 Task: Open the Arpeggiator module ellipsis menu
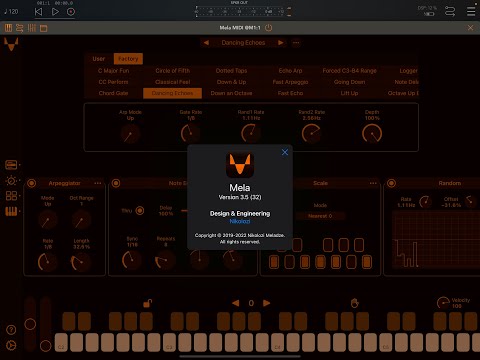click(97, 183)
